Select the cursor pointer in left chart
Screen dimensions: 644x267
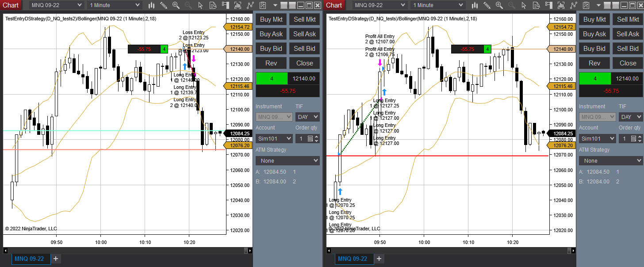tap(200, 5)
